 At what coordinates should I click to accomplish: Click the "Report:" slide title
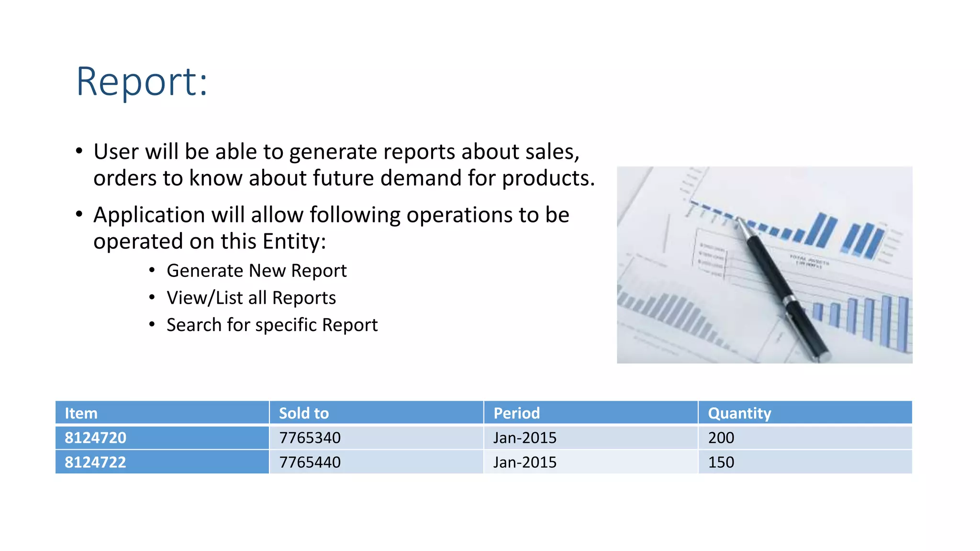pyautogui.click(x=142, y=82)
